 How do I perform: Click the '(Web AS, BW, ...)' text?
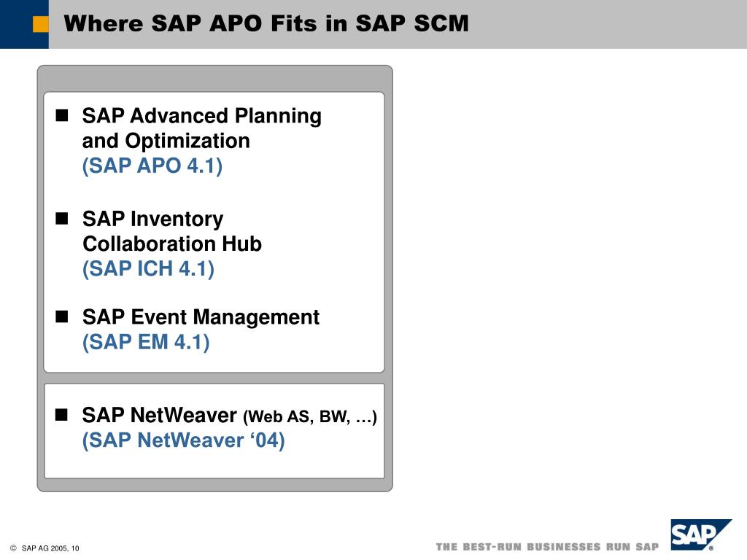click(x=310, y=416)
